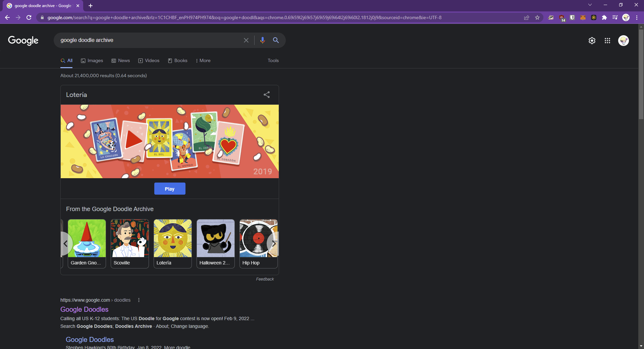Open the search Tools options

273,61
